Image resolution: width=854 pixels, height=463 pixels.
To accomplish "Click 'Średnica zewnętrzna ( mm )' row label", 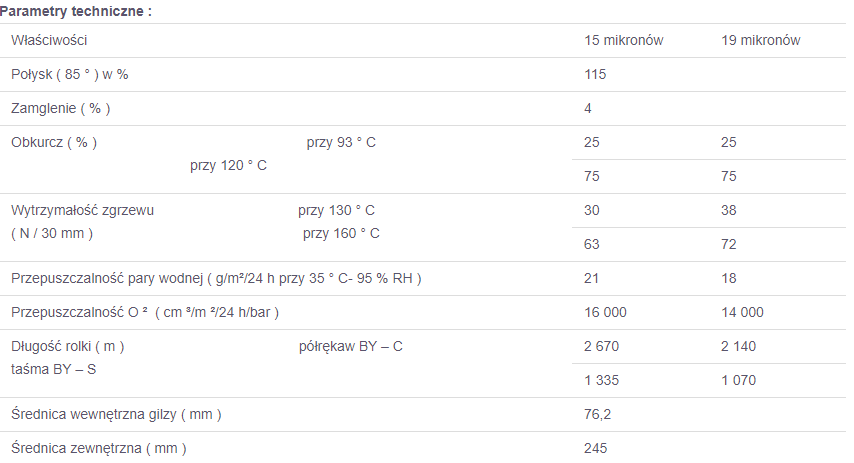I will pos(99,448).
